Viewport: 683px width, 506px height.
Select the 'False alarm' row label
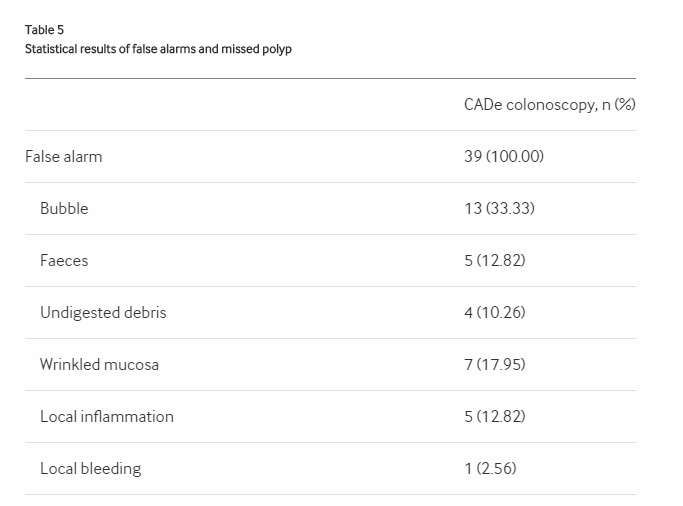(x=63, y=156)
